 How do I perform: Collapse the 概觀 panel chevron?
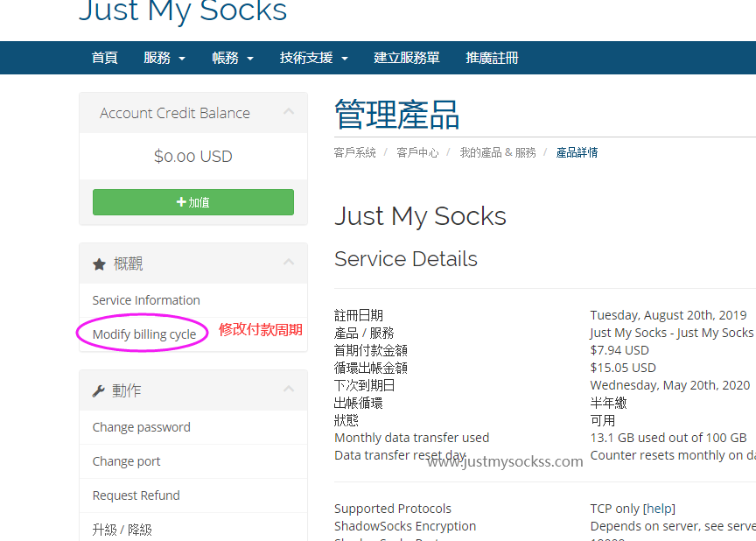coord(289,263)
